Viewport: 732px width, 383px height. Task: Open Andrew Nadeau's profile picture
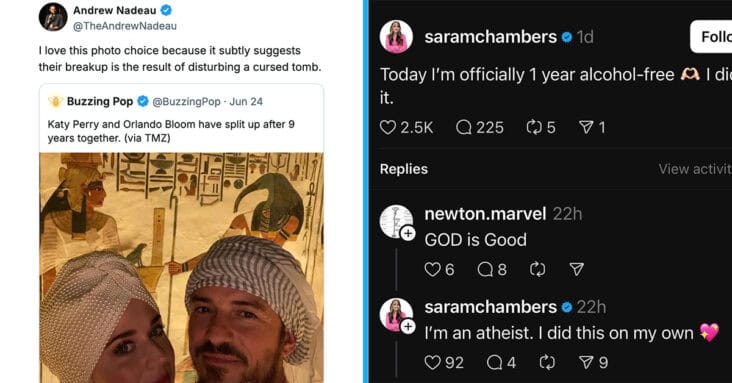(x=53, y=16)
